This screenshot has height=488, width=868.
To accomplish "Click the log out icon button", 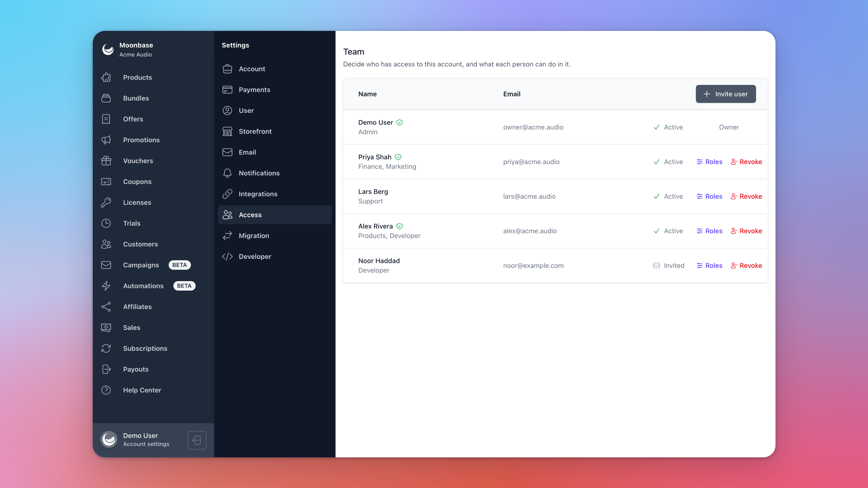I will (197, 440).
